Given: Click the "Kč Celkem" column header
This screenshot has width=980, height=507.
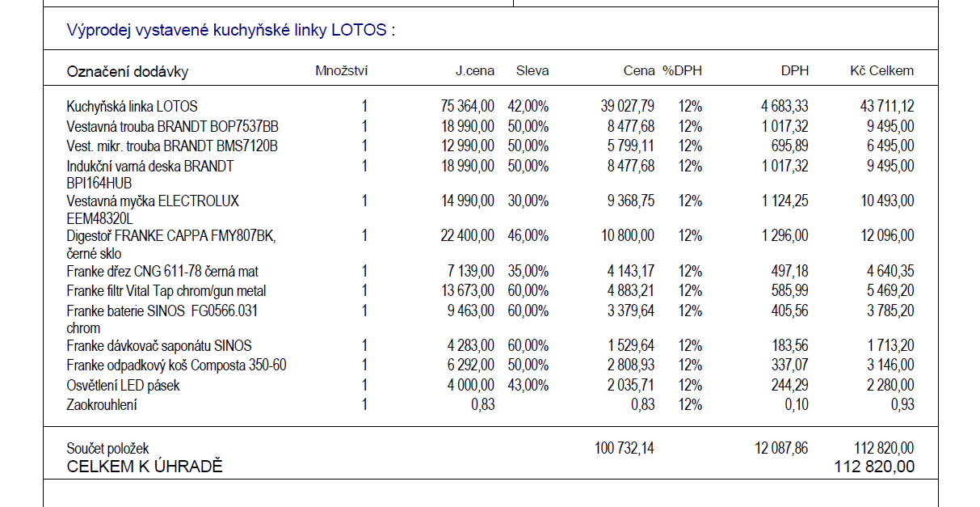Looking at the screenshot, I should [x=881, y=71].
